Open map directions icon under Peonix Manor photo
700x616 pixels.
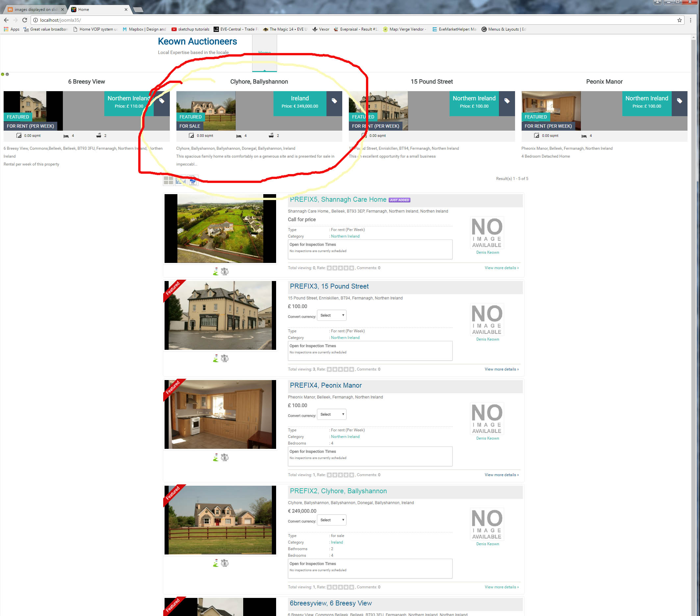click(x=216, y=457)
